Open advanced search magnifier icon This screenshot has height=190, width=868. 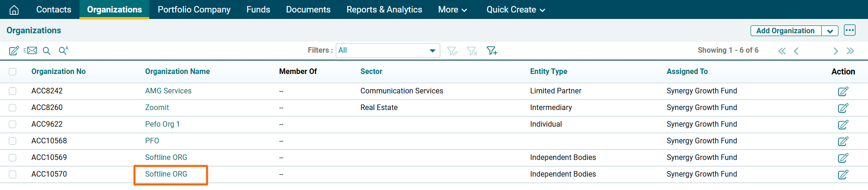63,50
